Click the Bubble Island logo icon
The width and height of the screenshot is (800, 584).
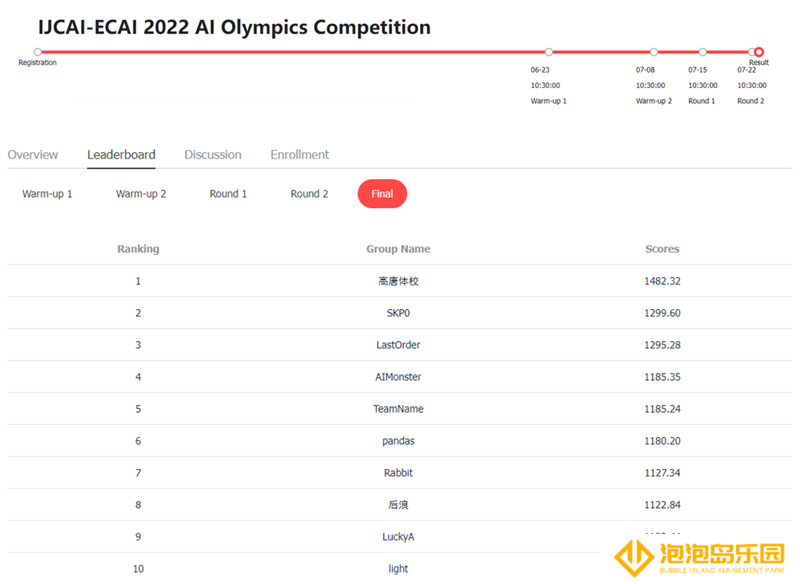coord(634,558)
